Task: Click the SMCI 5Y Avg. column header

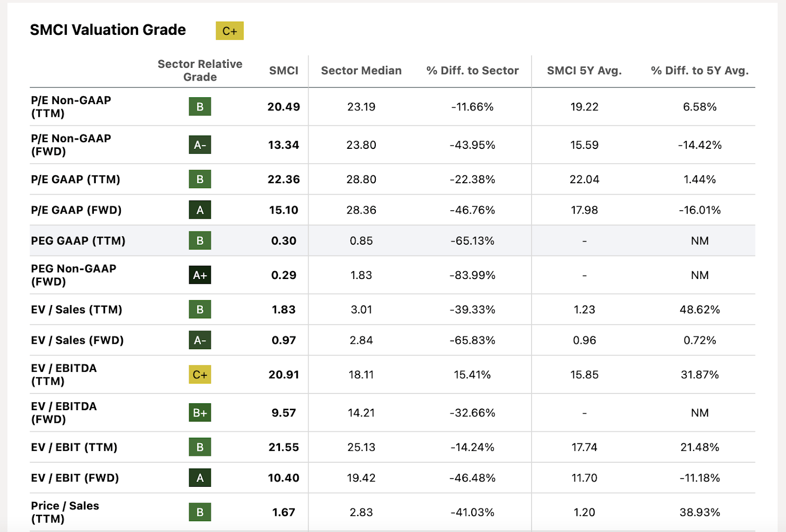Action: pyautogui.click(x=584, y=71)
